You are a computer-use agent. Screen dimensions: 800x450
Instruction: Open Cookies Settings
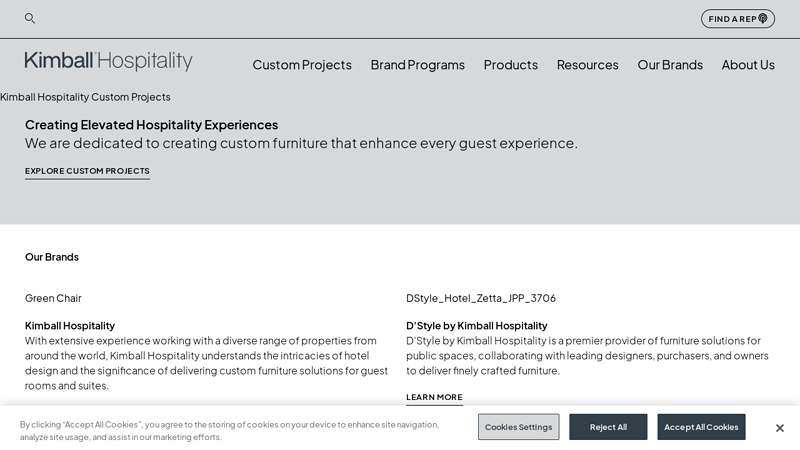[x=518, y=427]
